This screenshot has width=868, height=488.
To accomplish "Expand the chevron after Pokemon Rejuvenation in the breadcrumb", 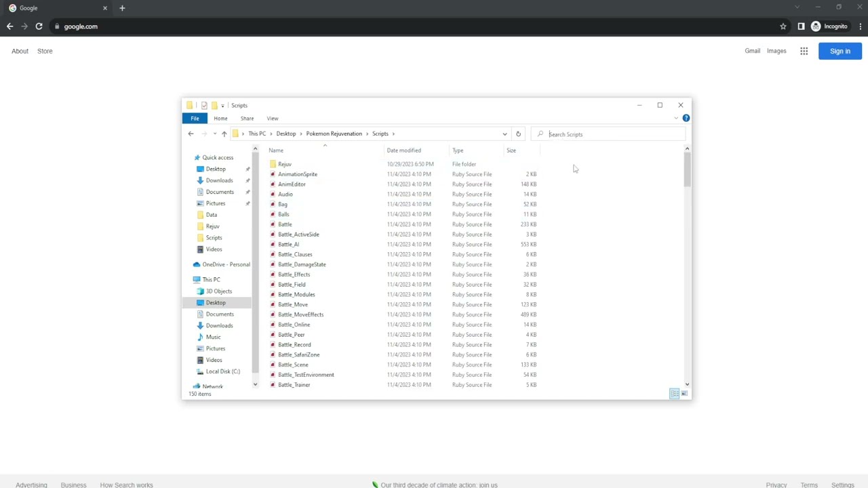I will (x=367, y=134).
